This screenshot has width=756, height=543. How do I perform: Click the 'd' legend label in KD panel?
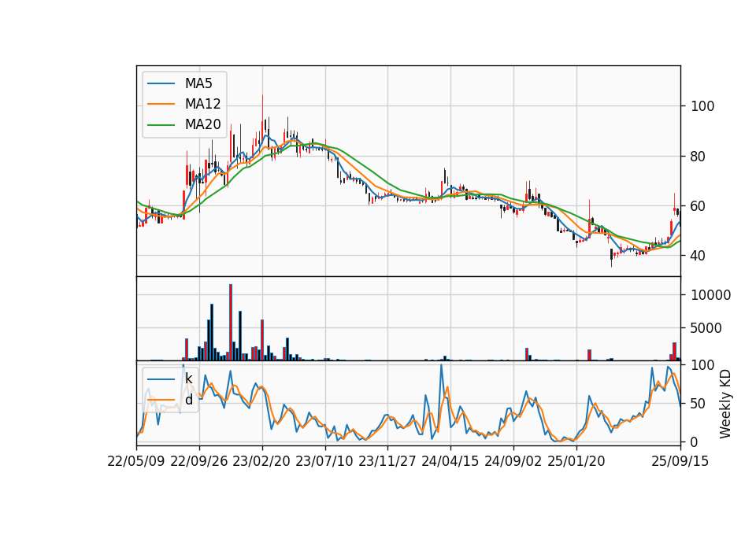tap(188, 400)
